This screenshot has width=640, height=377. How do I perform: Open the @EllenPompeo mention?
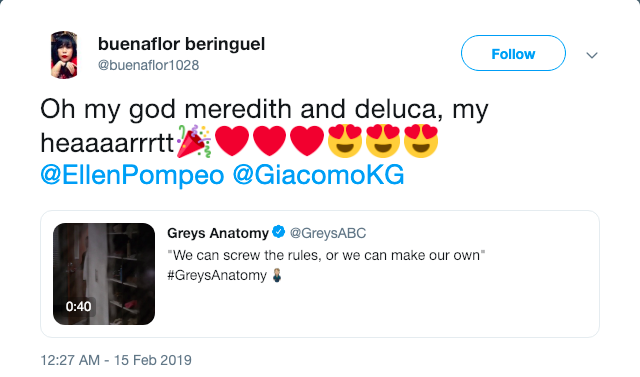[132, 175]
